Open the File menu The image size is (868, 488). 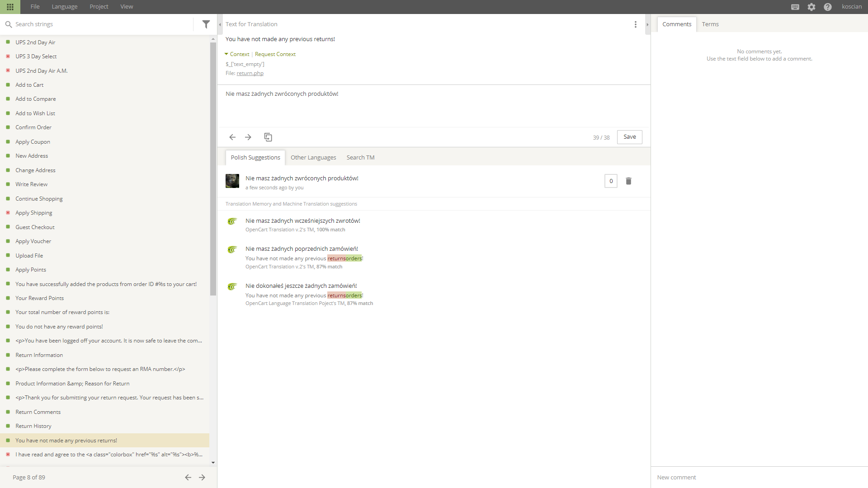point(35,7)
